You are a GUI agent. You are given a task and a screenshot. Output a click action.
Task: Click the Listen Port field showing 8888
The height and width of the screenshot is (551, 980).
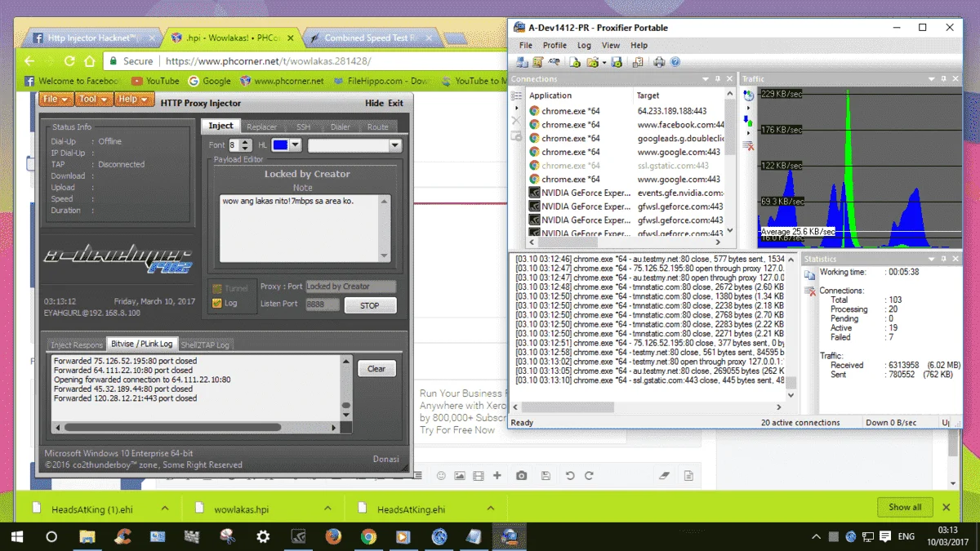(x=322, y=304)
